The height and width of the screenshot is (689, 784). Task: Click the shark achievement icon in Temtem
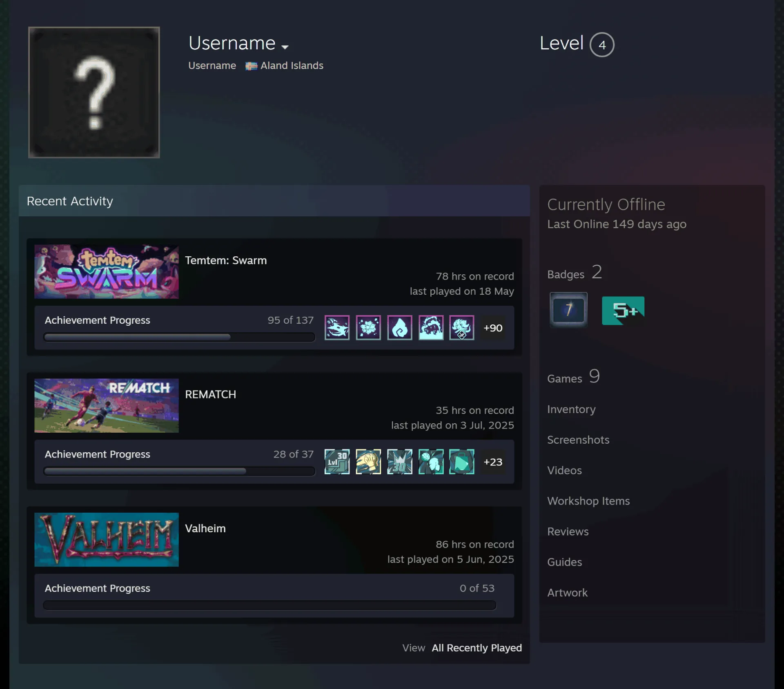tap(337, 327)
